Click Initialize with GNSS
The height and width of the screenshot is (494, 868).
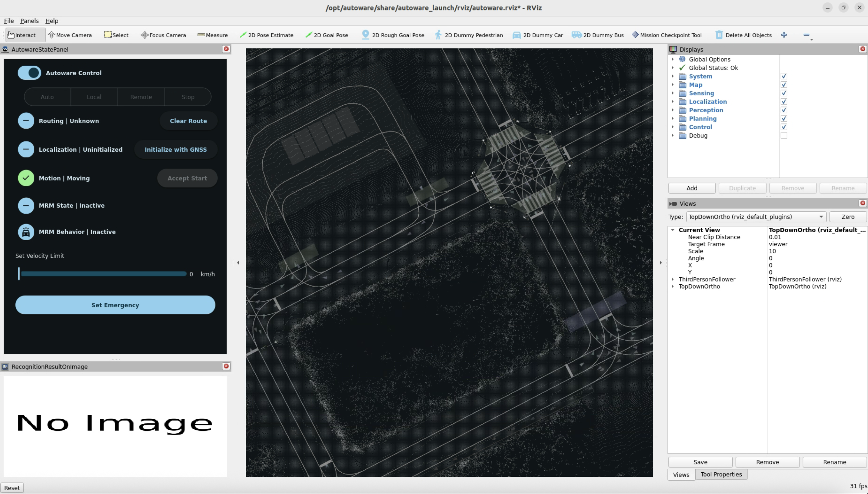click(x=175, y=149)
